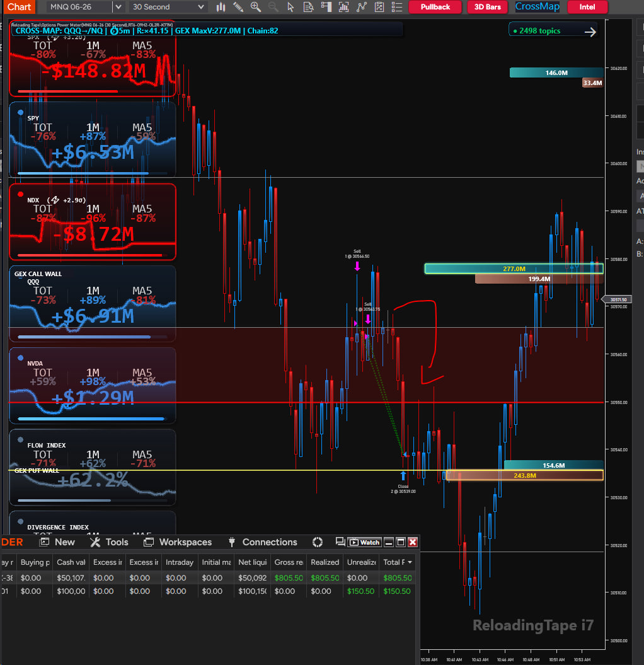The height and width of the screenshot is (665, 644).
Task: Select the GEX CALL WALL QQQ card
Action: tap(93, 304)
